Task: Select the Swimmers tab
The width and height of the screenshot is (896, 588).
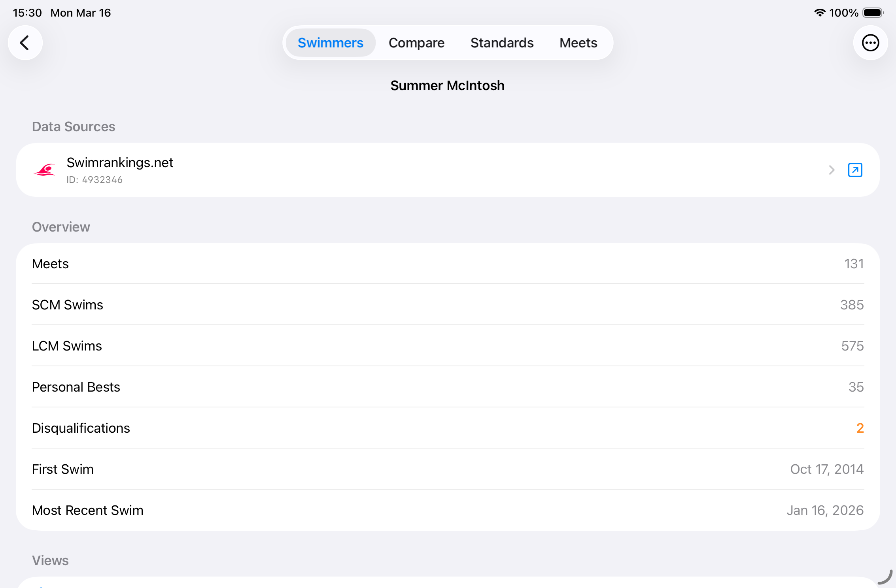Action: (330, 43)
